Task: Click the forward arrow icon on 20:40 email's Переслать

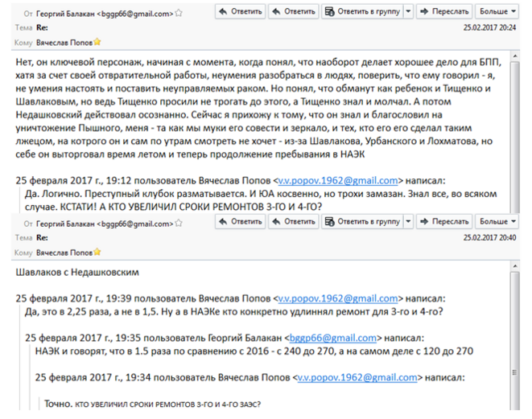Action: pyautogui.click(x=424, y=222)
